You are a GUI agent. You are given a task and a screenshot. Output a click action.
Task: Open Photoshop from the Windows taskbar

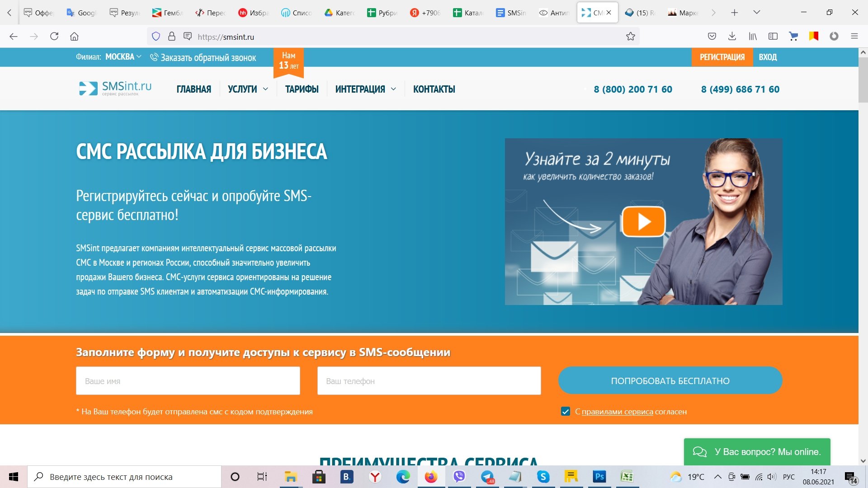(599, 477)
